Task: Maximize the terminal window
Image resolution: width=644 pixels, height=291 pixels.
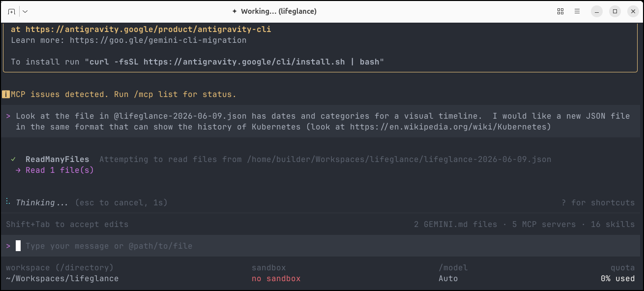Action: (x=615, y=11)
